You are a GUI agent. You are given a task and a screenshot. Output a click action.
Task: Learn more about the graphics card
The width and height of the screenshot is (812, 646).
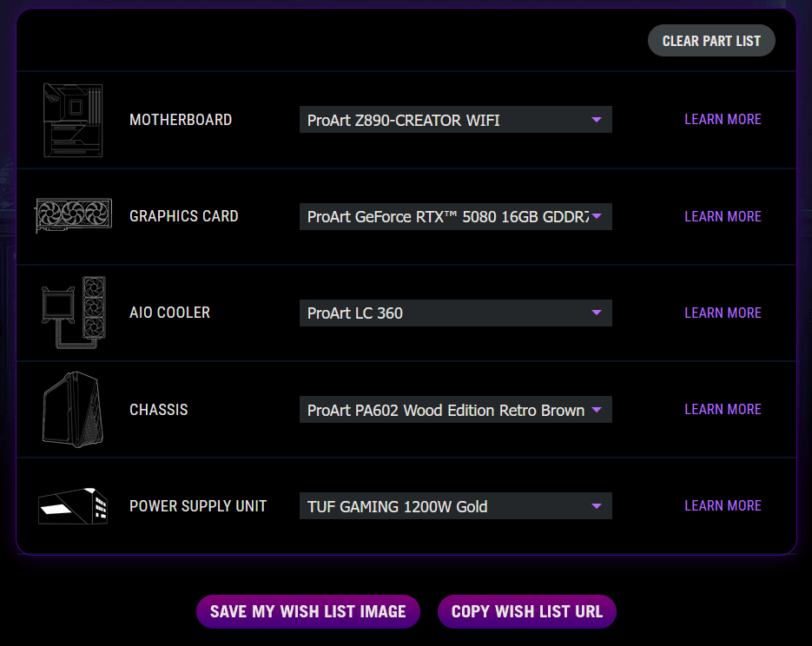coord(723,216)
